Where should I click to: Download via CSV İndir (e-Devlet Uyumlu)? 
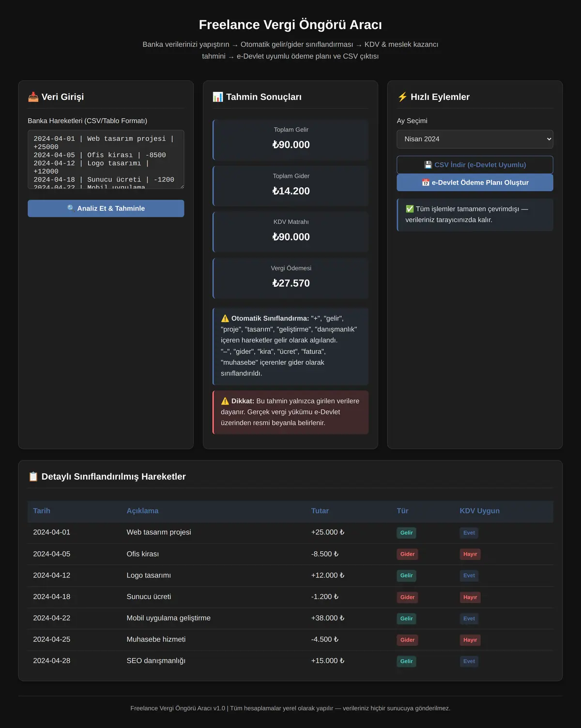click(x=475, y=165)
